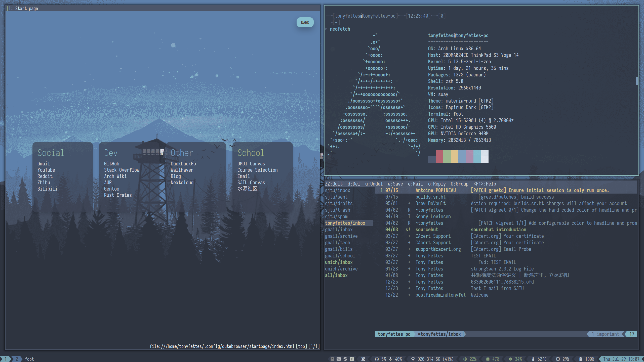644x362 pixels.
Task: Click the red color block in neofetch palette
Action: (x=439, y=156)
